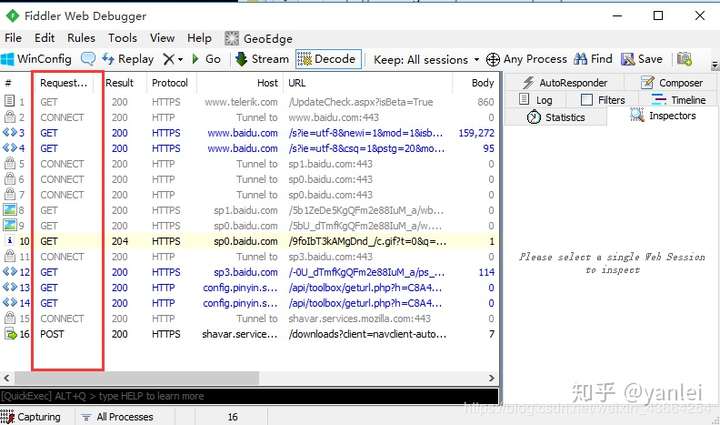
Task: Open the All Processes filter in status bar
Action: point(117,417)
